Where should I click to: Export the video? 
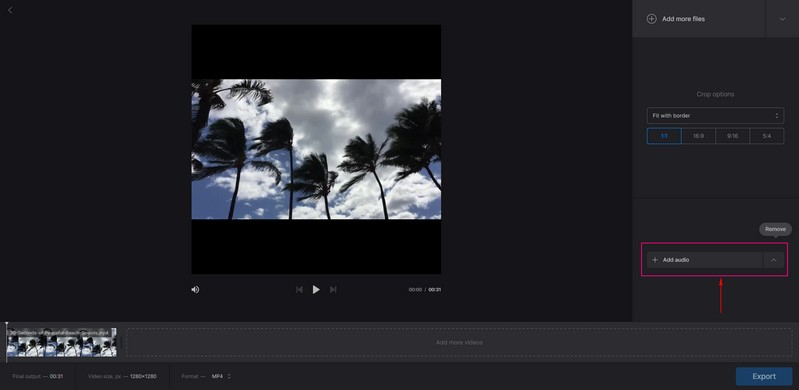pos(764,376)
